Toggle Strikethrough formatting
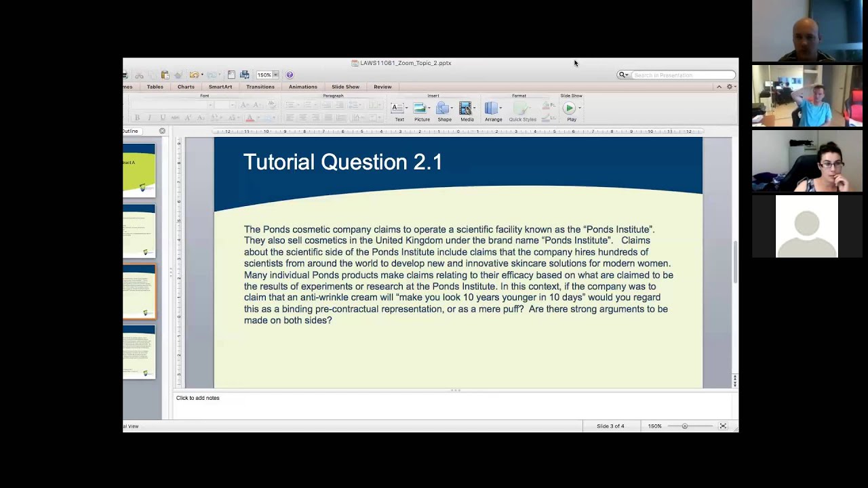The height and width of the screenshot is (488, 868). (x=175, y=118)
